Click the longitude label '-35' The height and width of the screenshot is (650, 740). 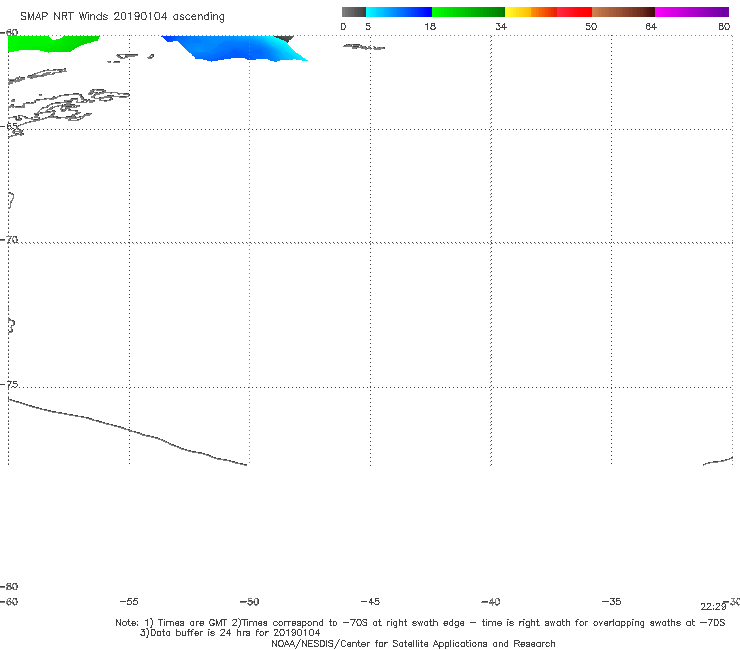(x=612, y=601)
